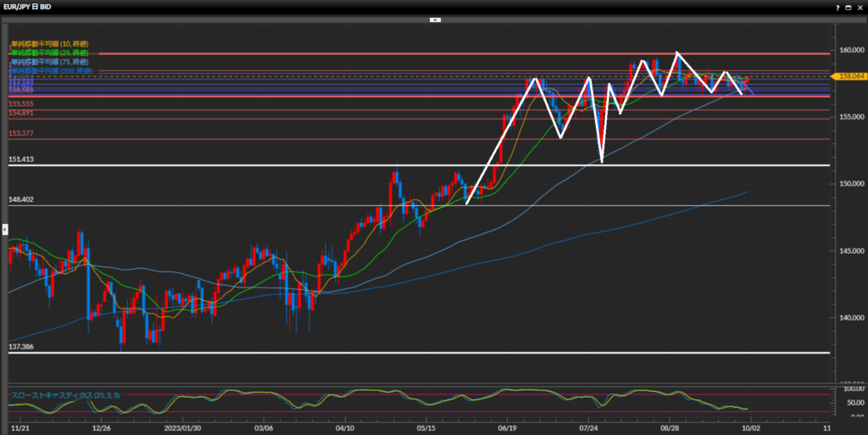
Task: Click the 150.000 level on price axis
Action: pos(848,183)
